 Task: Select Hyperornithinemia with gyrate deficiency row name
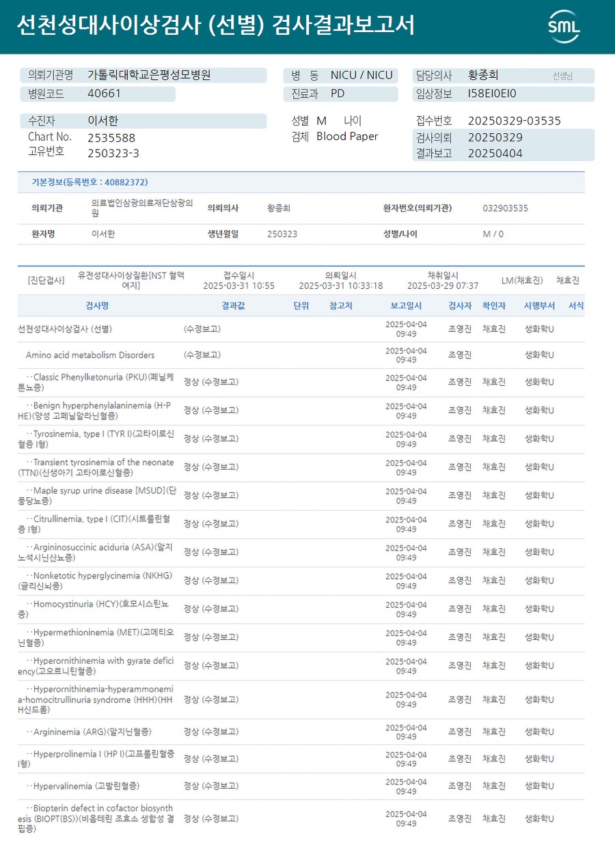(96, 666)
